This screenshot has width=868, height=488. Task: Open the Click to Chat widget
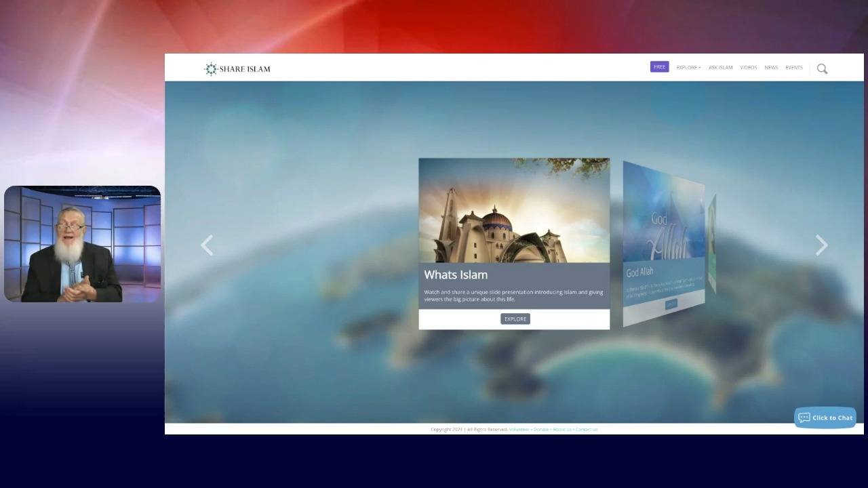[825, 418]
